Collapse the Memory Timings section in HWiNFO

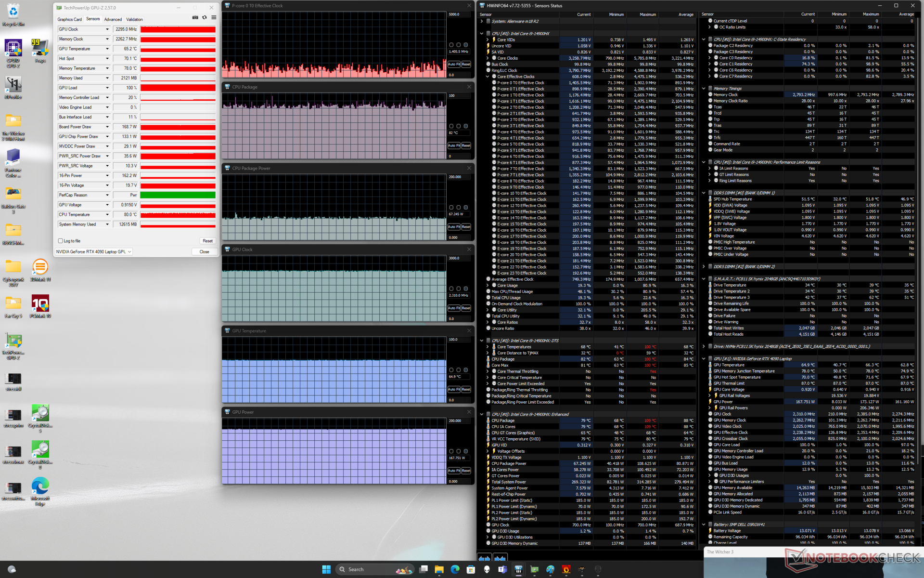point(704,89)
